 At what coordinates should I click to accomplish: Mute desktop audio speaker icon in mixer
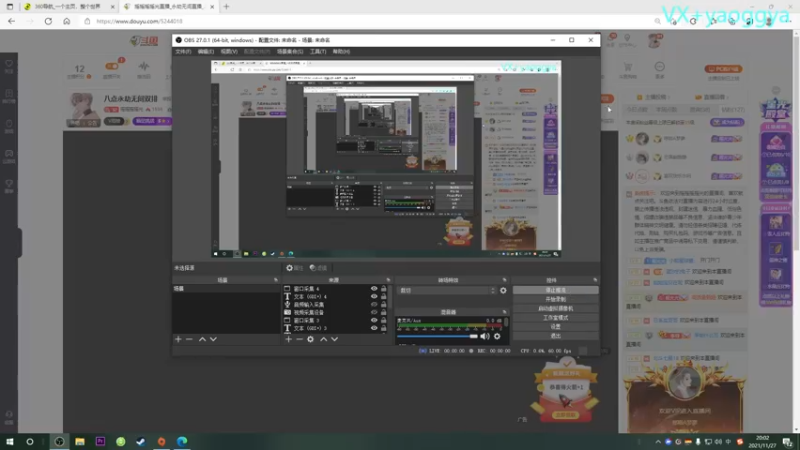[485, 336]
